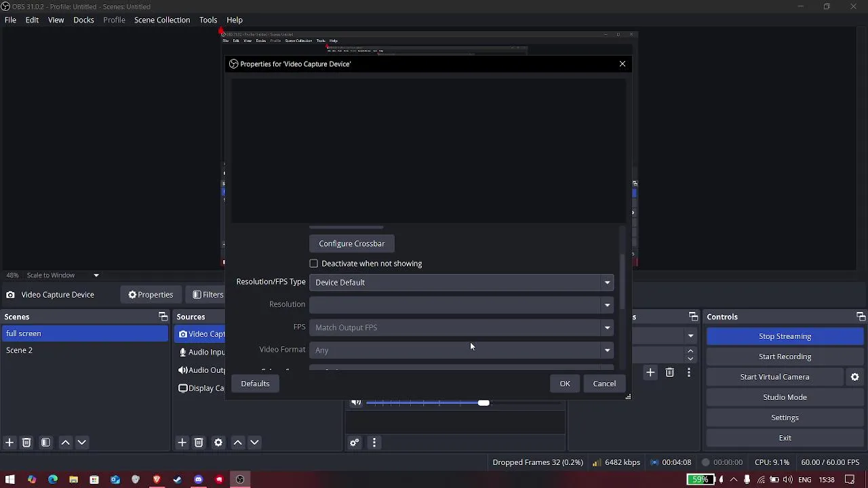Open Settings from Controls dock
This screenshot has width=868, height=488.
click(785, 418)
